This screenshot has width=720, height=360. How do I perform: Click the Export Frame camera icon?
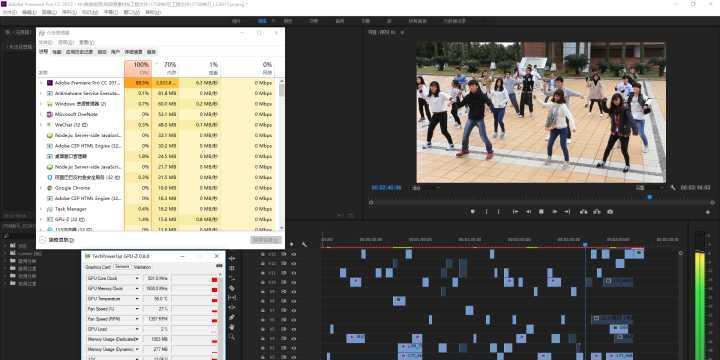[610, 212]
